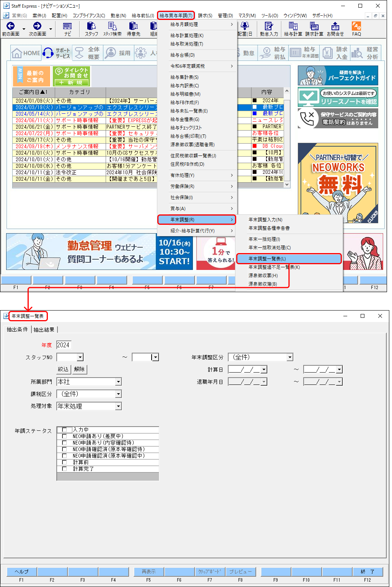Go to the HOME navigation icon
This screenshot has width=392, height=587.
pos(26,53)
